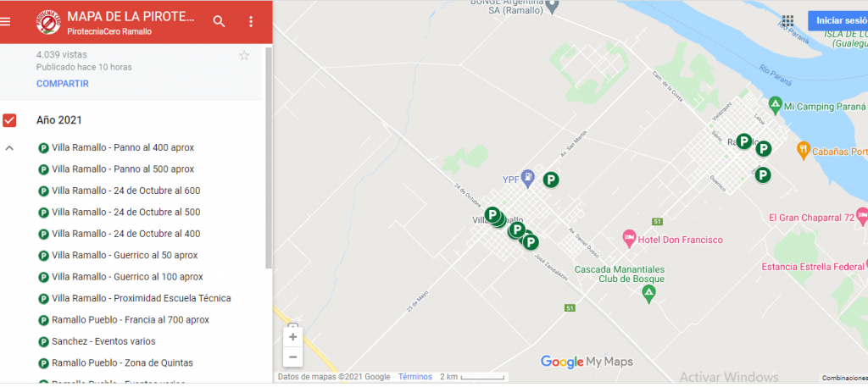The width and height of the screenshot is (868, 387).
Task: Click the sidebar vertical scrollbar
Action: (269, 158)
